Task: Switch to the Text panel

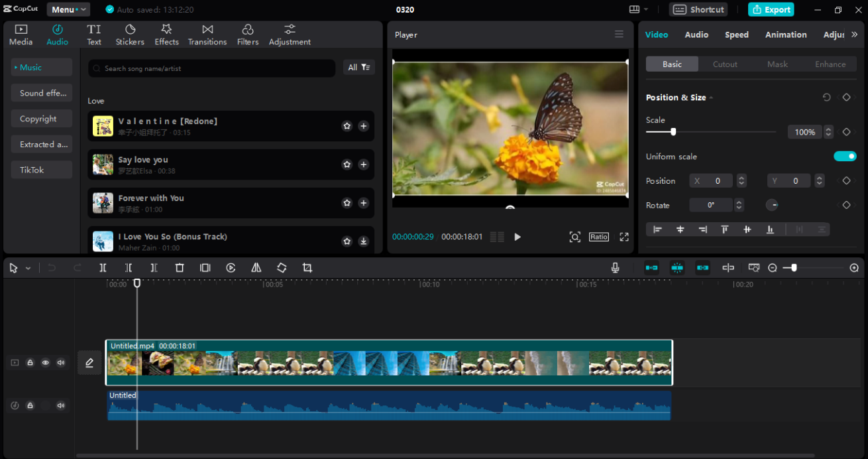Action: pos(94,35)
